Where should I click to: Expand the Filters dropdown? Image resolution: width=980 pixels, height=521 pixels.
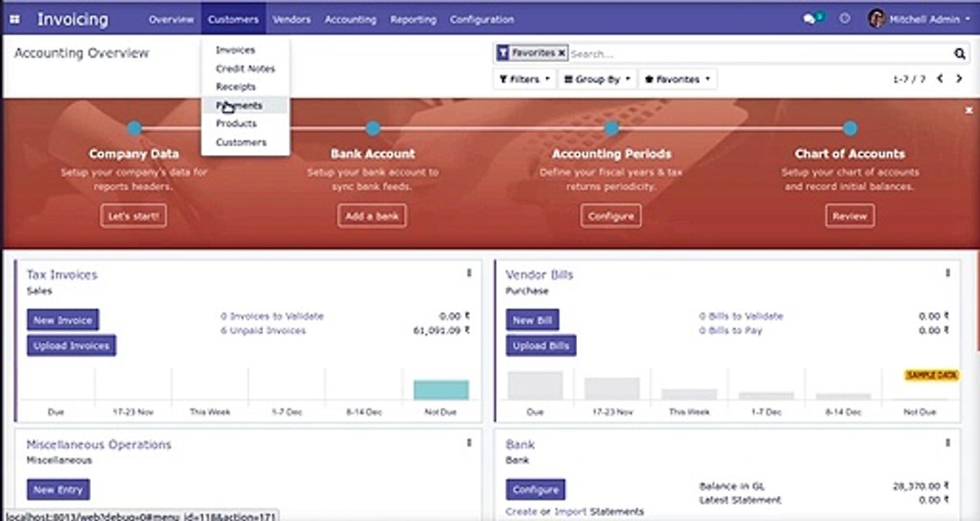[x=524, y=80]
